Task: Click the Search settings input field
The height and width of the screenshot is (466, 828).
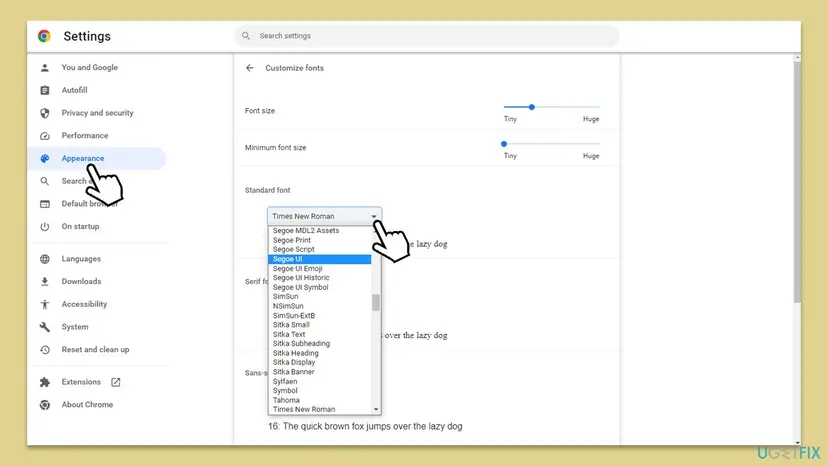Action: tap(427, 36)
